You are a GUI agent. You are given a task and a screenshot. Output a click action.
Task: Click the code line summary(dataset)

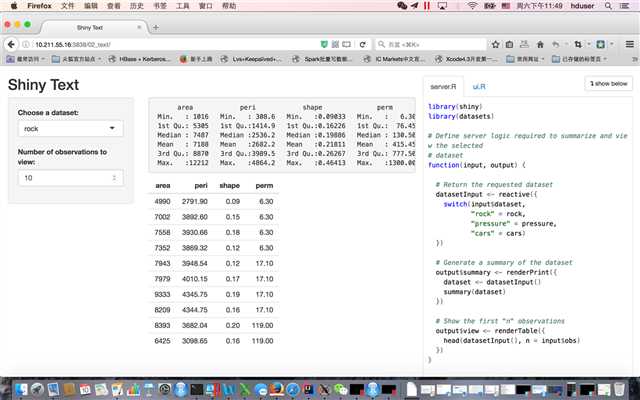click(474, 292)
